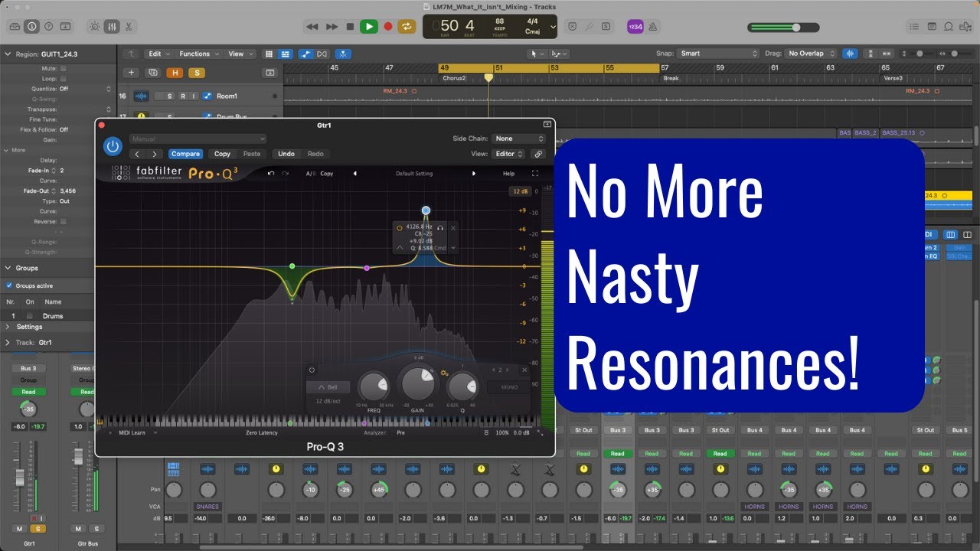Toggle the Waveform Zoom button
The height and width of the screenshot is (551, 980).
(x=851, y=54)
